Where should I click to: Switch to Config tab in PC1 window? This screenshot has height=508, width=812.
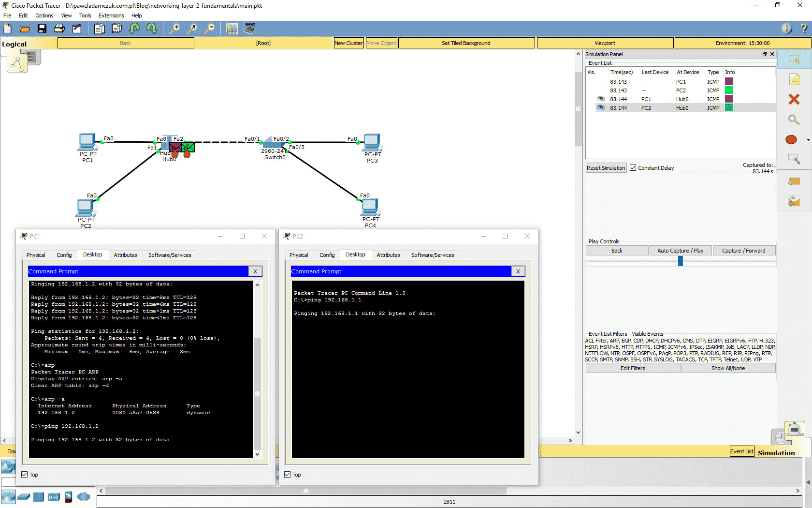[x=64, y=255]
